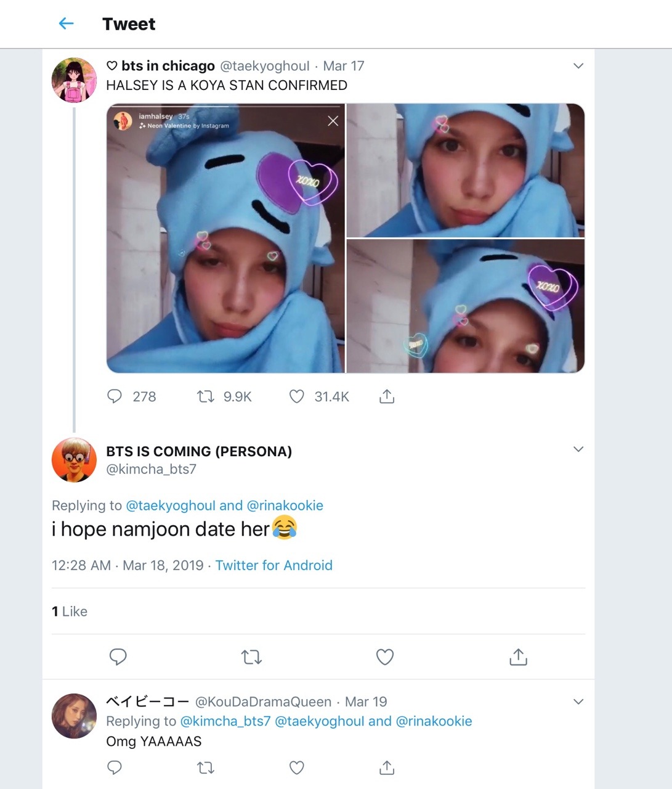The image size is (672, 789).
Task: Like the 'Omg YAAAAAS' reply
Action: click(x=297, y=767)
